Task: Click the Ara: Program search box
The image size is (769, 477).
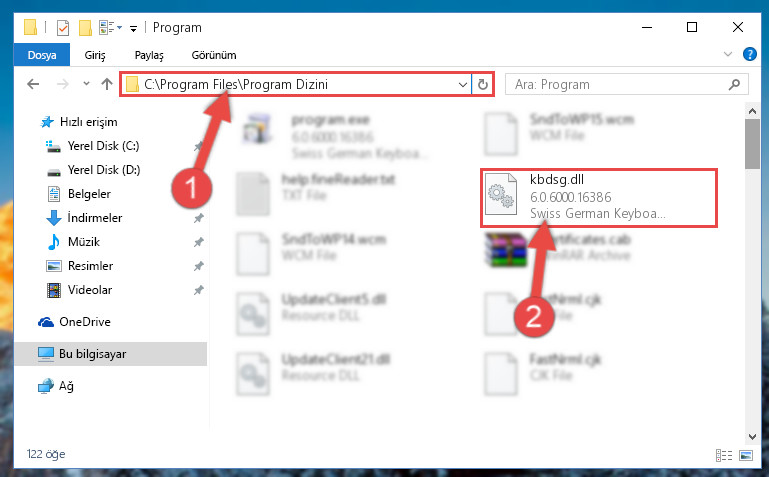Action: 620,84
